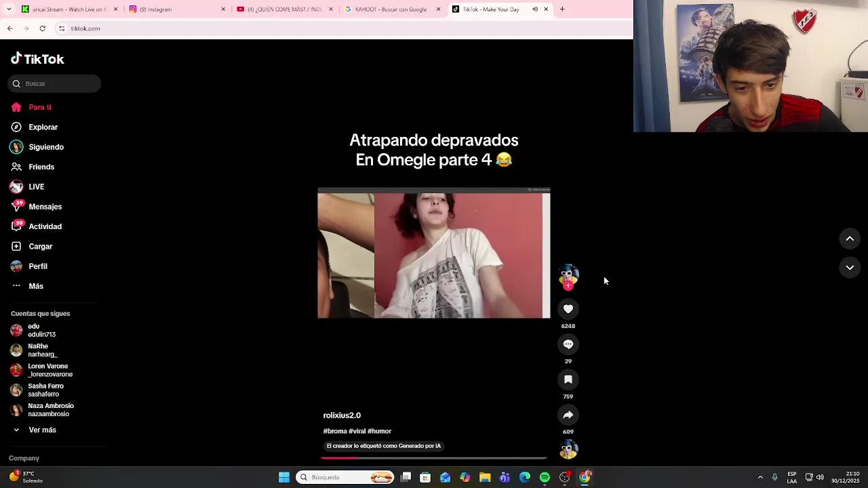Follow creator via red plus badge
This screenshot has height=488, width=868.
(x=568, y=285)
